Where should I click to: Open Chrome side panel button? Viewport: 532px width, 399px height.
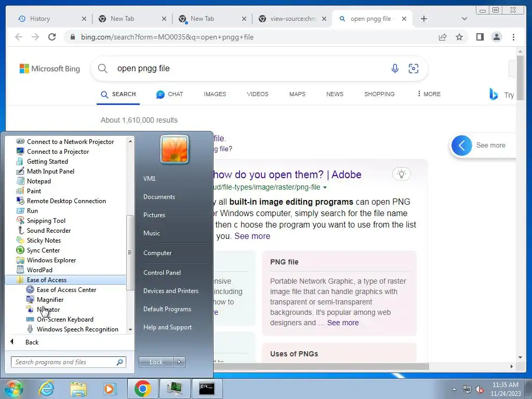click(x=480, y=37)
